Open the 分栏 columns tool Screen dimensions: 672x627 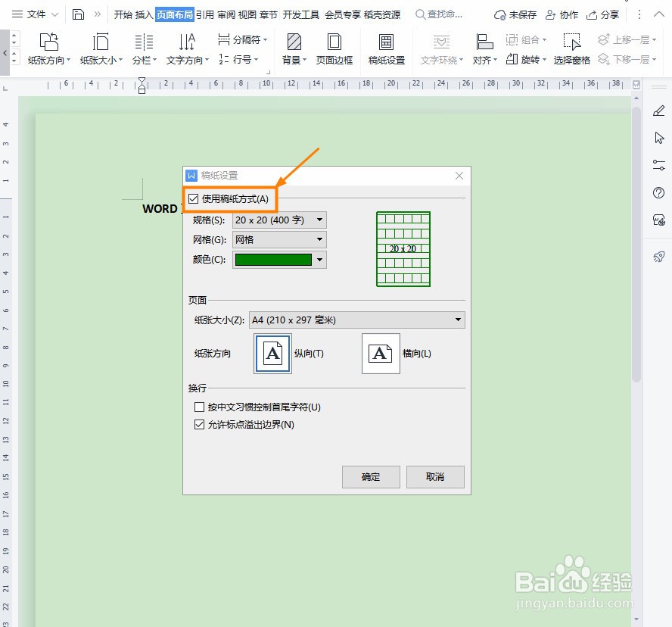(x=144, y=49)
